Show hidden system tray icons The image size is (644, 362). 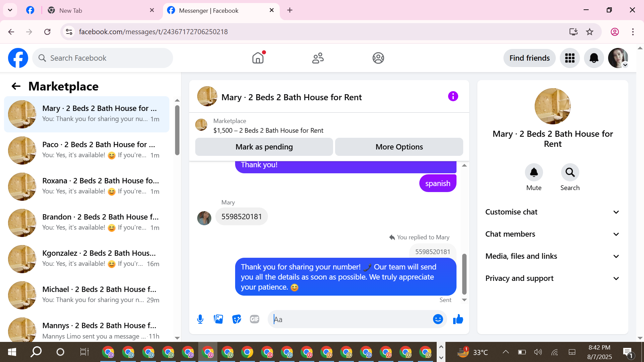click(505, 352)
